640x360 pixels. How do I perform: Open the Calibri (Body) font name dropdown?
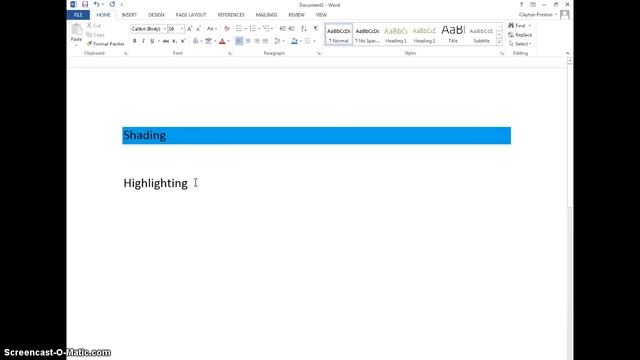coord(165,29)
